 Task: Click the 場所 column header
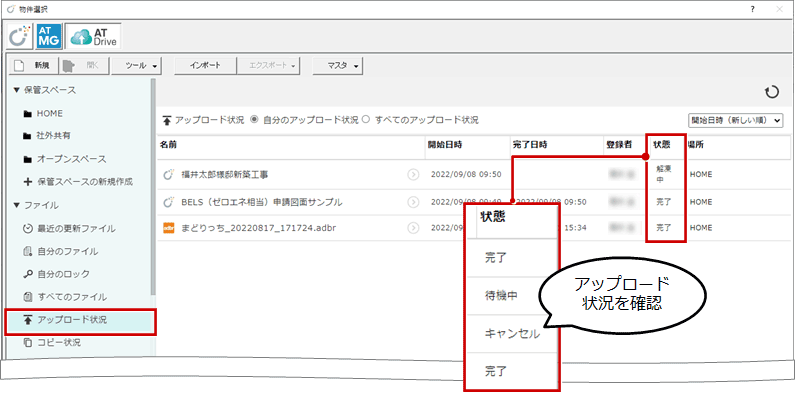[696, 145]
